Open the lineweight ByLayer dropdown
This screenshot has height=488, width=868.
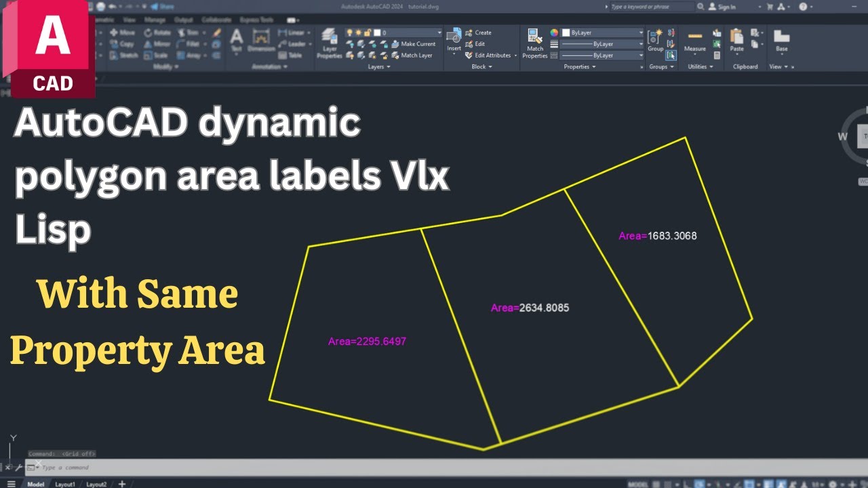point(602,44)
